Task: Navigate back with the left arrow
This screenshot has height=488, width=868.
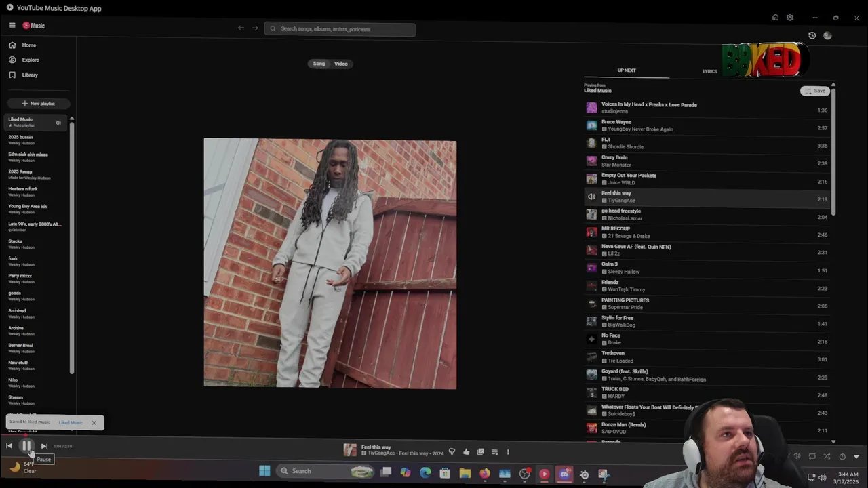Action: pos(241,28)
